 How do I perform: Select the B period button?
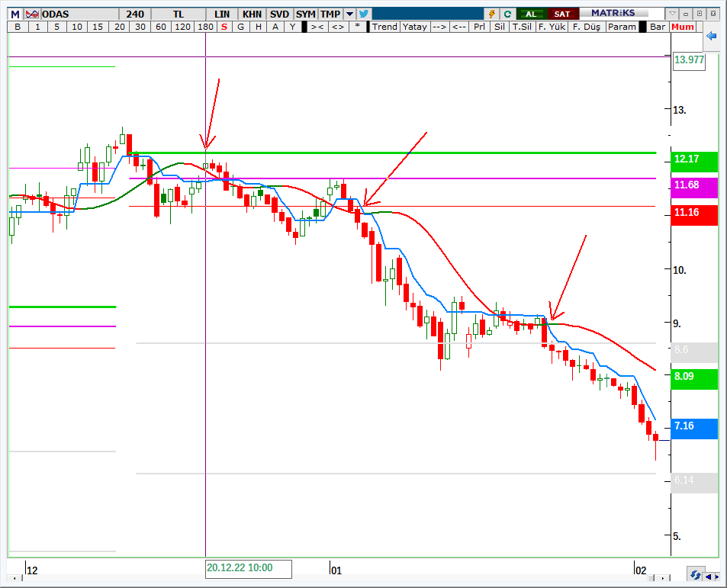pyautogui.click(x=18, y=27)
